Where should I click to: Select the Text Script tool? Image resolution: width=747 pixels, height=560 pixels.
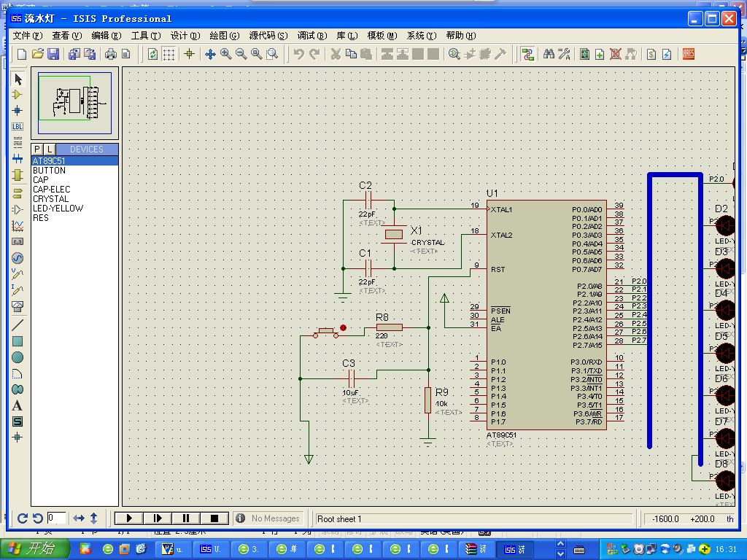pyautogui.click(x=18, y=142)
